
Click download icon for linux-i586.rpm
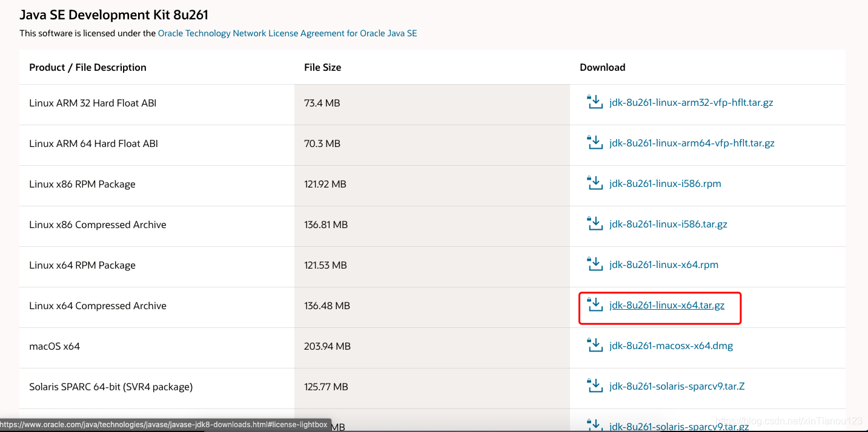pos(595,183)
